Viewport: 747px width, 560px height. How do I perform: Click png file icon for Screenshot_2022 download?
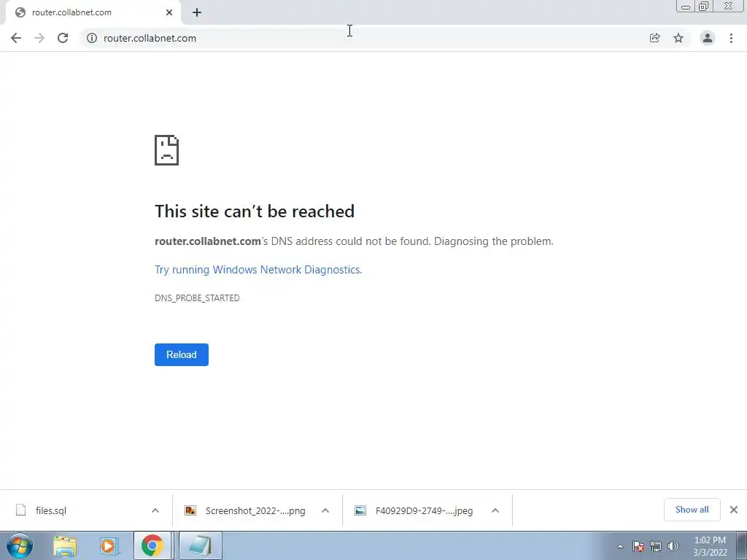point(190,510)
